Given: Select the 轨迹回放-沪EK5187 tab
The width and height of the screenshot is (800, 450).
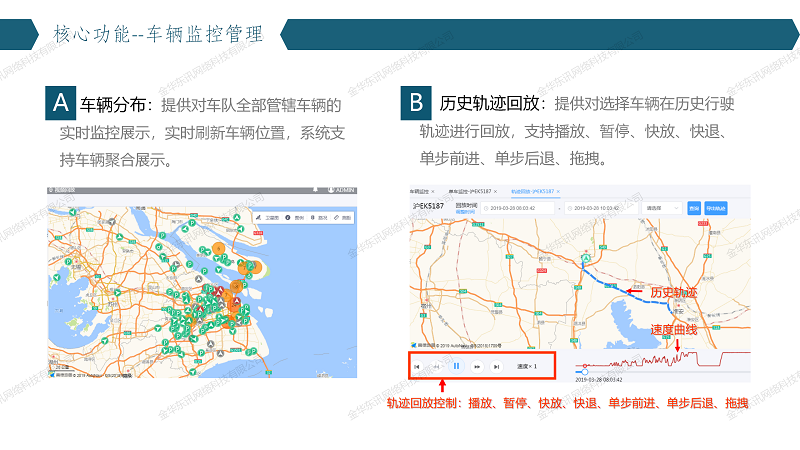Looking at the screenshot, I should pyautogui.click(x=534, y=189).
